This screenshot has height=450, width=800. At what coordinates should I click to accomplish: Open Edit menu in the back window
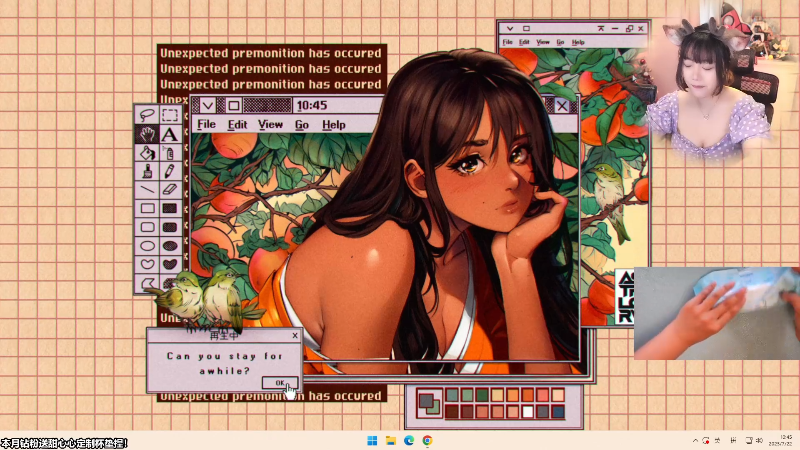(x=524, y=42)
